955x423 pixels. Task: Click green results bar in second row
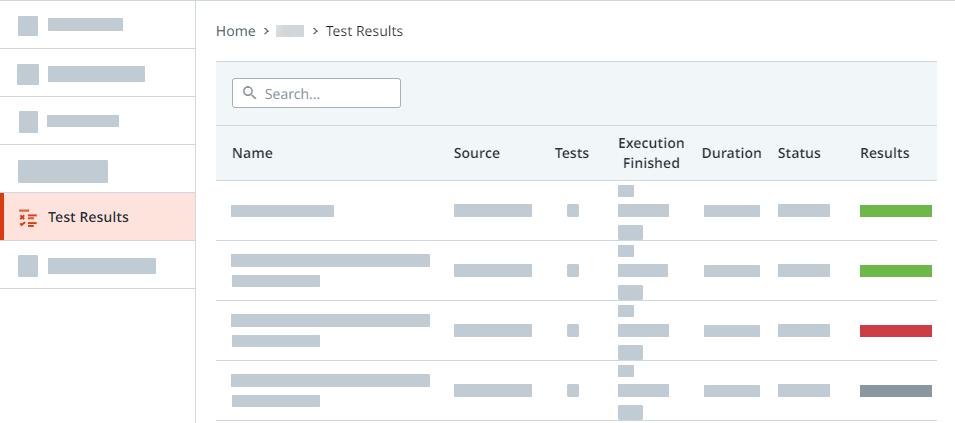(895, 271)
